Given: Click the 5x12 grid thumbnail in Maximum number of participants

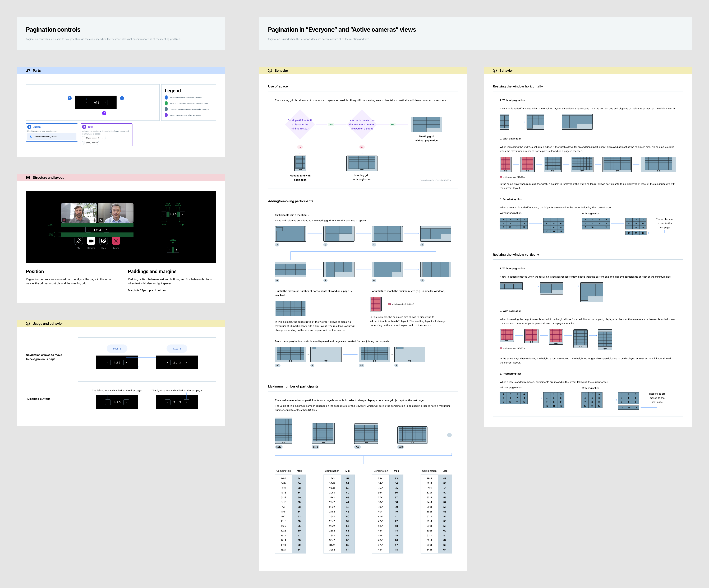Looking at the screenshot, I should pyautogui.click(x=284, y=431).
